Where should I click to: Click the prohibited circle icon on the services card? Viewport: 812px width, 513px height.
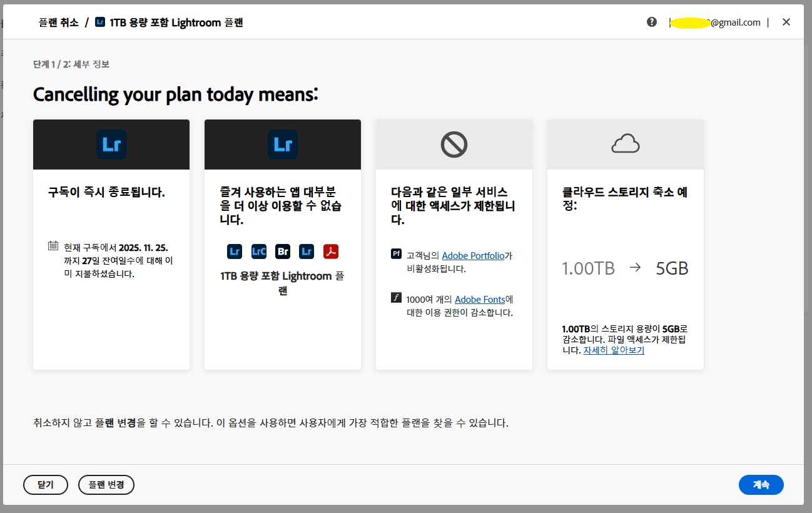(454, 145)
